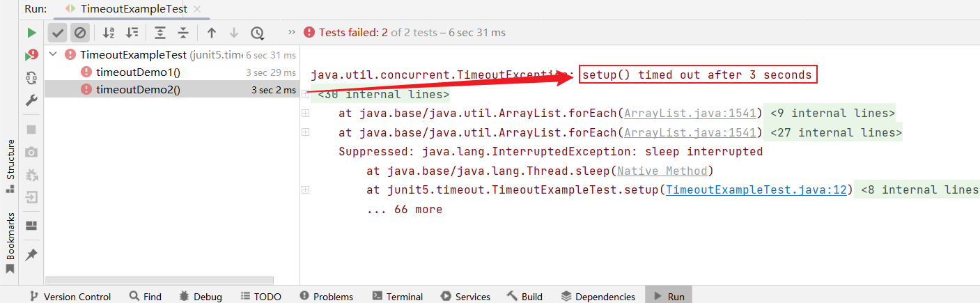Select timeoutDemo1() test result
980x303 pixels.
[138, 72]
